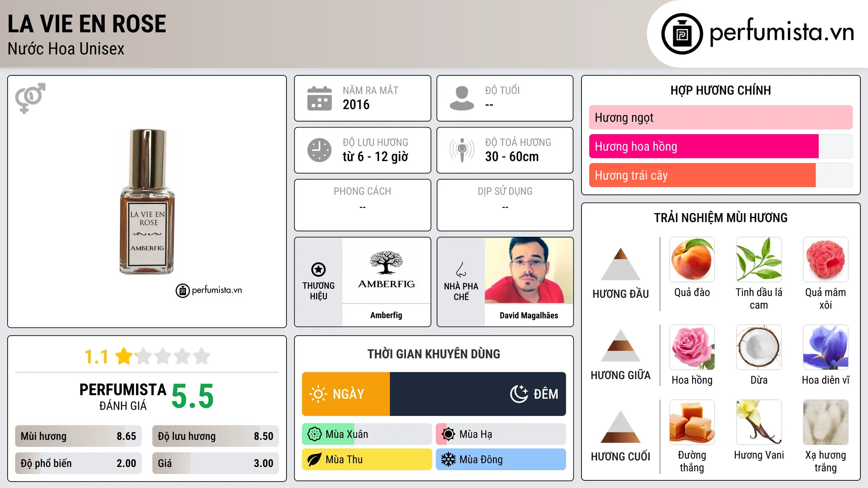Click the DỊP SỬ DỤNG heading
The image size is (868, 488).
[x=505, y=191]
